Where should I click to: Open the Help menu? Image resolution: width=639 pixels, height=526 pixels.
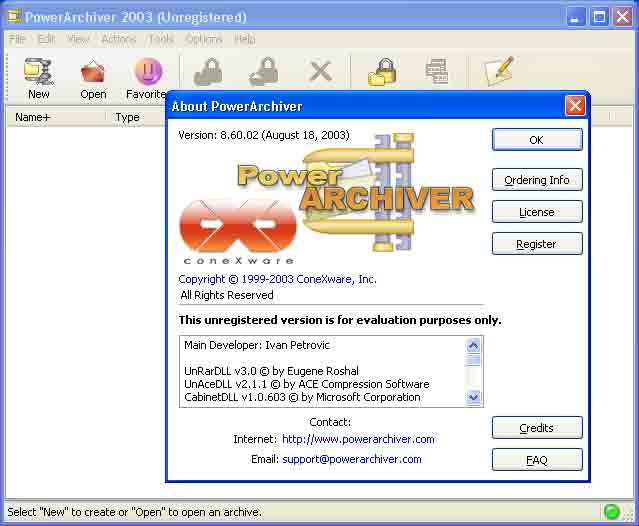click(x=245, y=39)
